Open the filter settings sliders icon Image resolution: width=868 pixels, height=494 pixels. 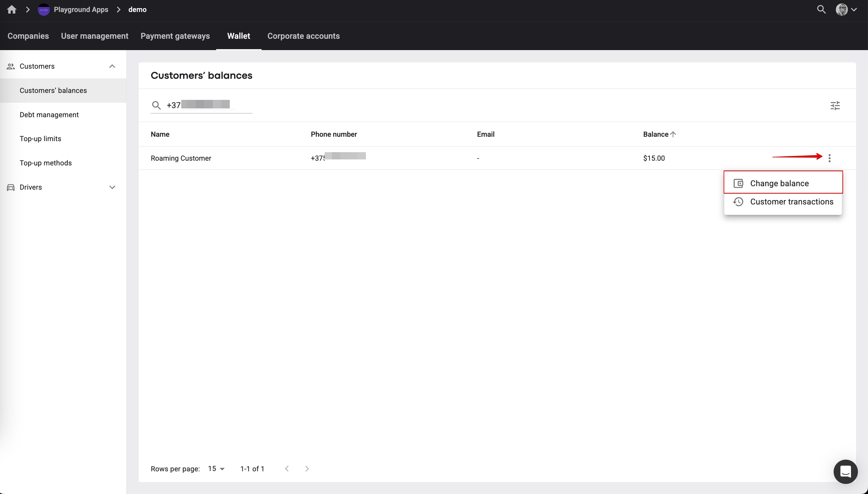coord(835,106)
